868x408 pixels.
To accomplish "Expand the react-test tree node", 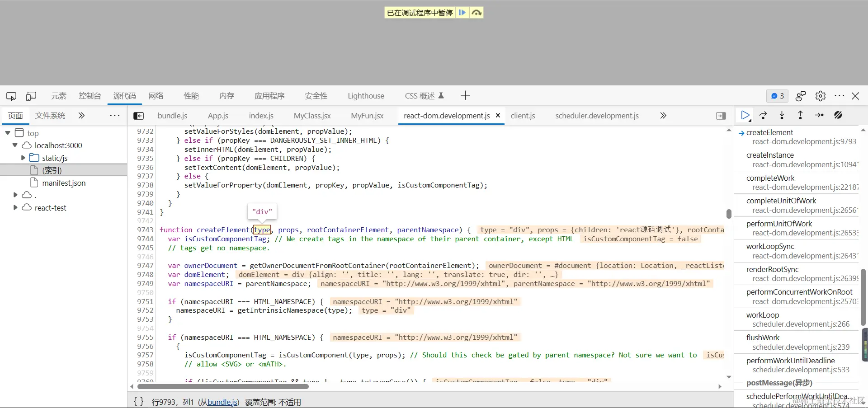I will coord(15,208).
